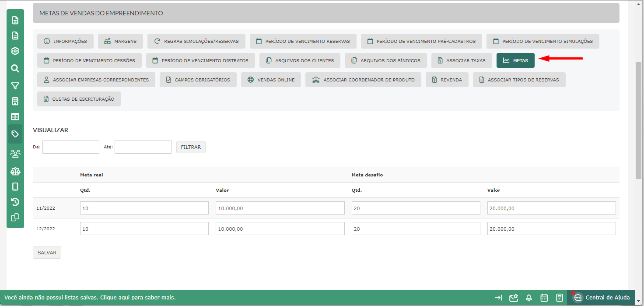Focus the De date field

71,147
